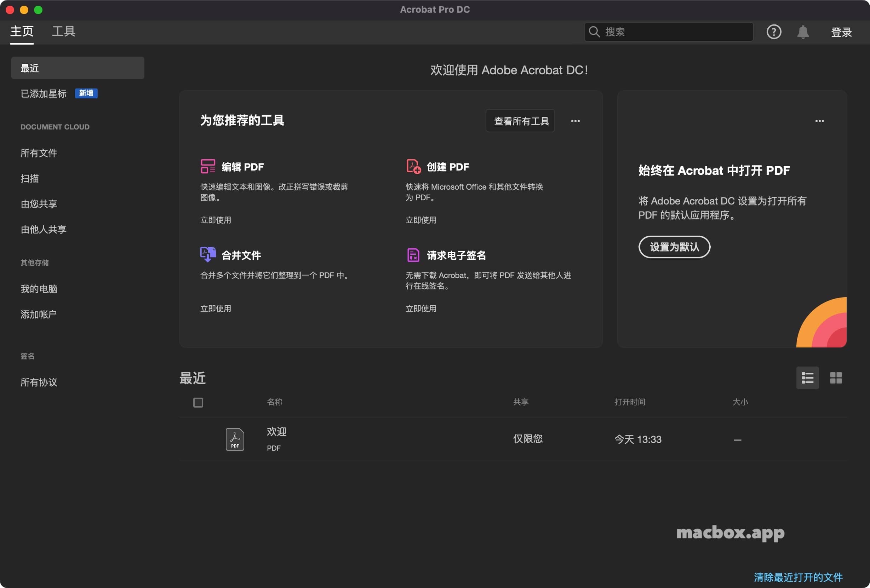Click the PDF file icon for 欢迎

tap(235, 439)
